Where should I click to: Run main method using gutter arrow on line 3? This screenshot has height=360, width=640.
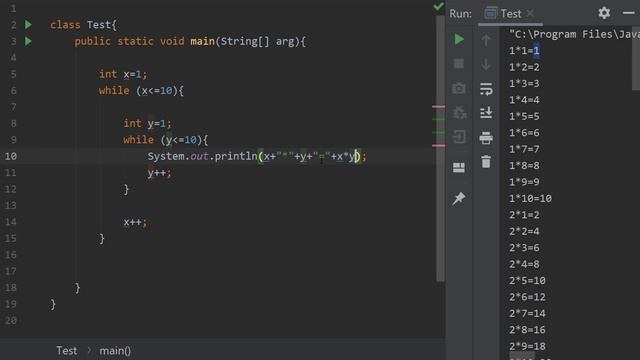[28, 41]
